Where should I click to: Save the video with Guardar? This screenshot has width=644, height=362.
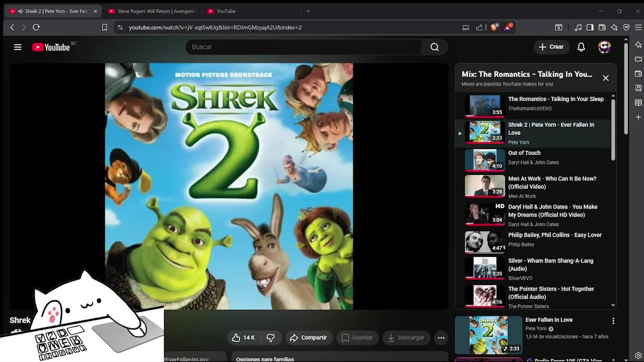357,338
